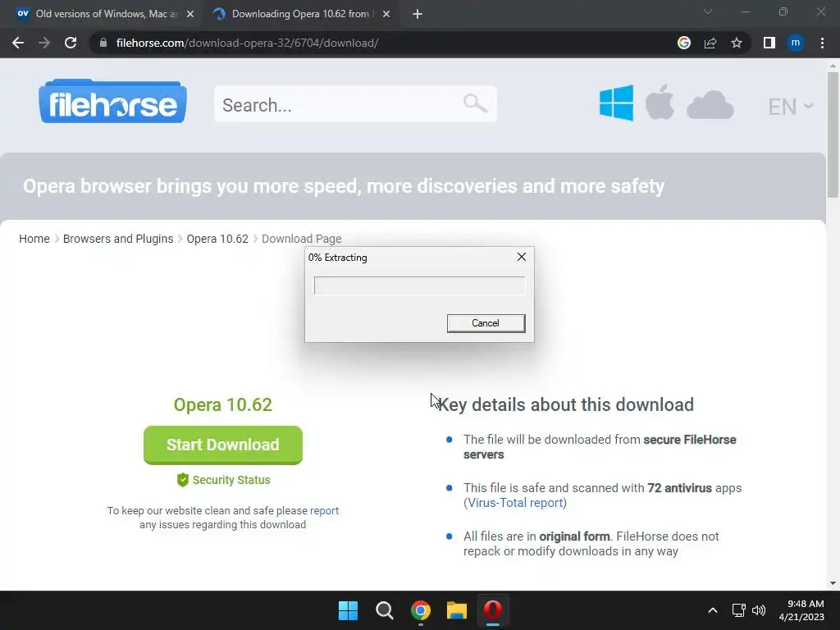The height and width of the screenshot is (630, 840).
Task: Click the page vertical scrollbar thumb
Action: (x=833, y=135)
